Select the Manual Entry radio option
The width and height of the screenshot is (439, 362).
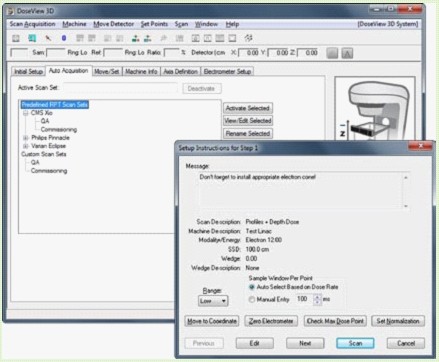click(252, 299)
